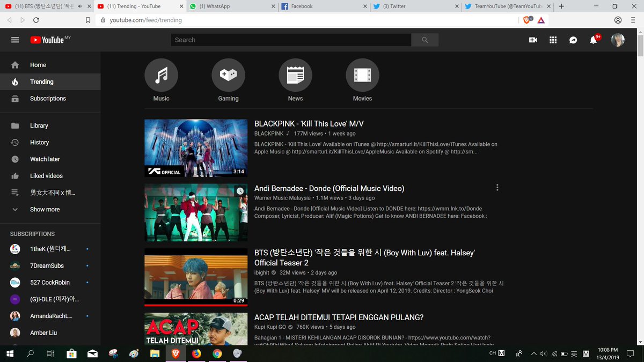Open the Donde video three-dot options menu
Screen dimensions: 644x362
click(x=497, y=188)
